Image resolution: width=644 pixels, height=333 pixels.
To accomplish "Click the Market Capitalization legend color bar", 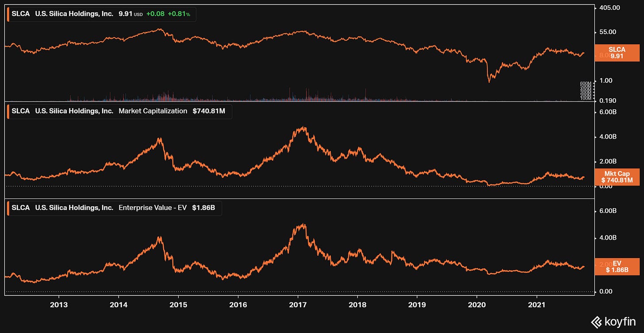I will coord(8,111).
